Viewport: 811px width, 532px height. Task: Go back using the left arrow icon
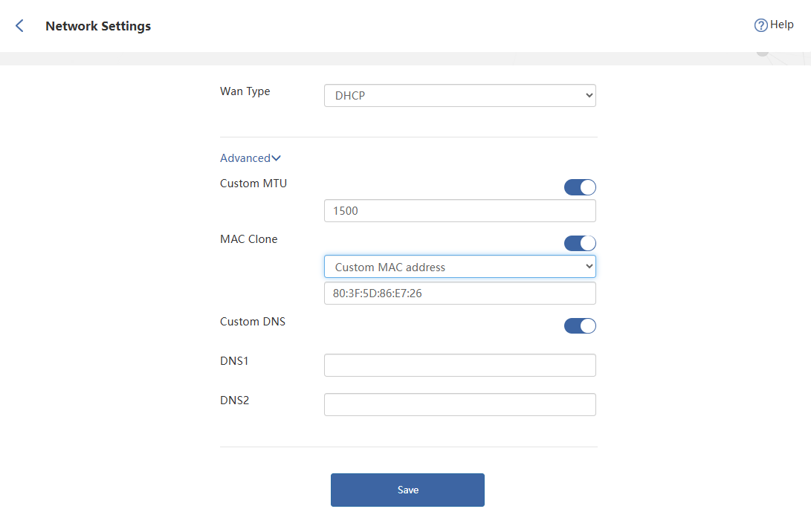coord(19,26)
